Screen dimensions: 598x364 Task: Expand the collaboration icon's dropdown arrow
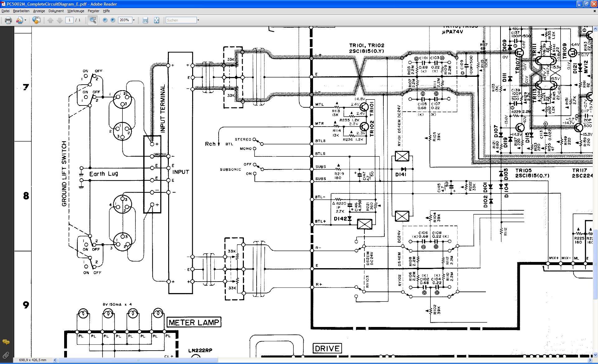tap(25, 20)
